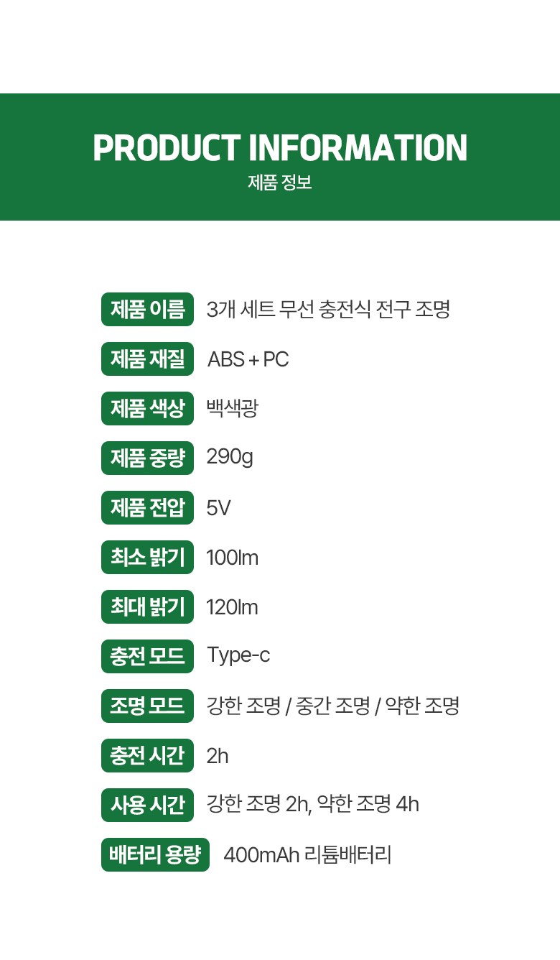Click the 제품 이름 green label
The height and width of the screenshot is (960, 560).
coord(147,310)
